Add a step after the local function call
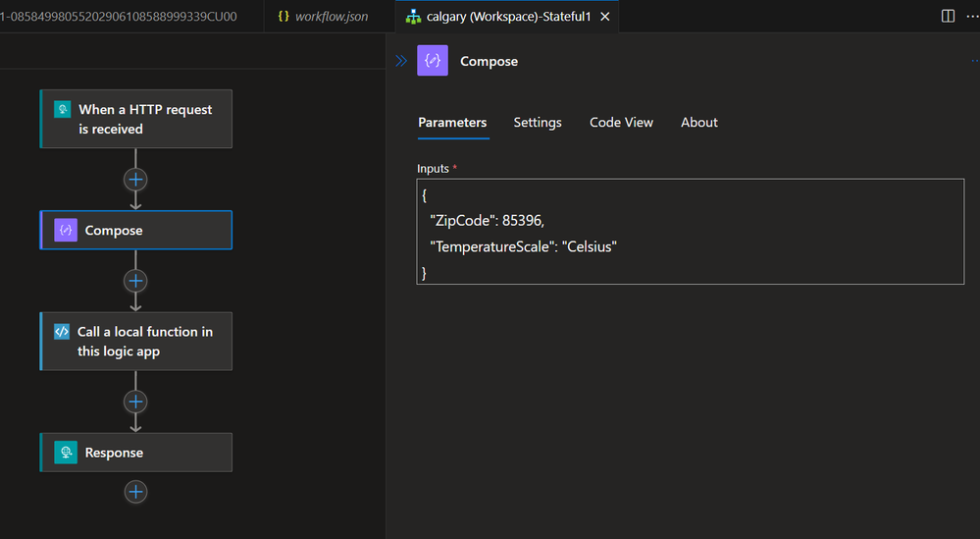The height and width of the screenshot is (539, 980). (135, 402)
